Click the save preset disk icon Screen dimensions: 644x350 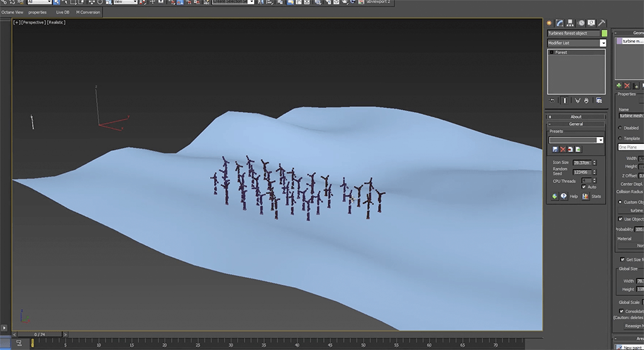(x=555, y=149)
